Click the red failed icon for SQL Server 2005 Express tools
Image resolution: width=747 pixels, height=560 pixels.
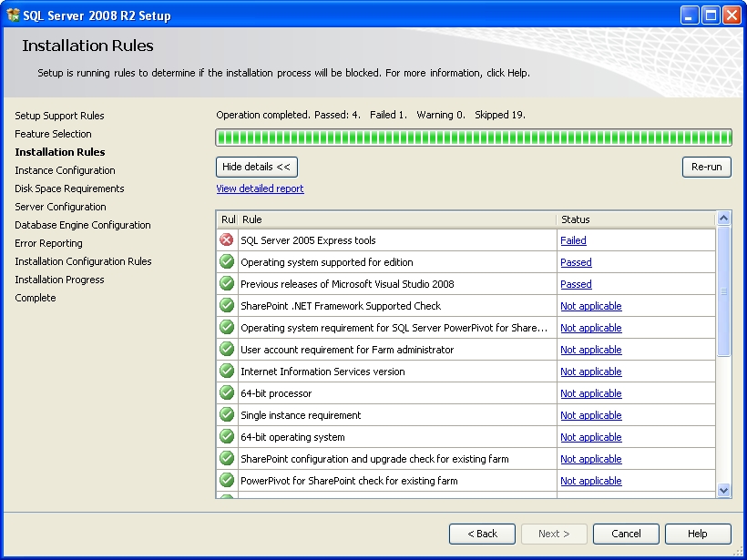(227, 239)
